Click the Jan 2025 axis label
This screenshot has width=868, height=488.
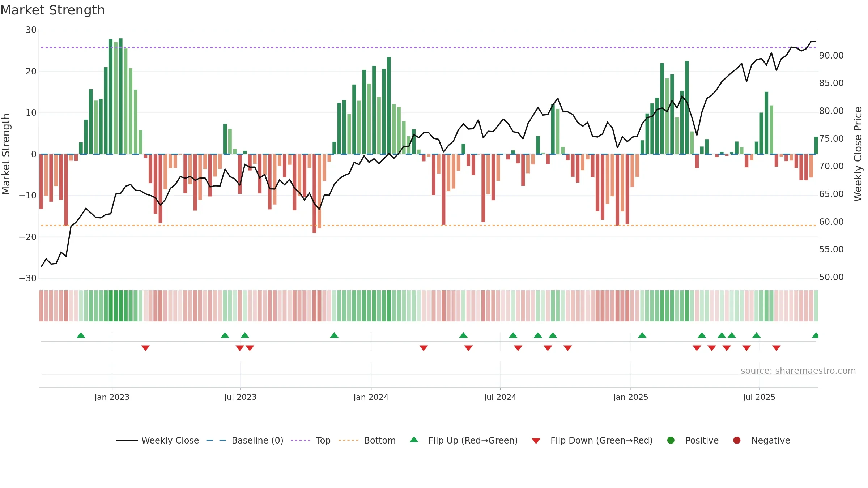[x=631, y=397]
